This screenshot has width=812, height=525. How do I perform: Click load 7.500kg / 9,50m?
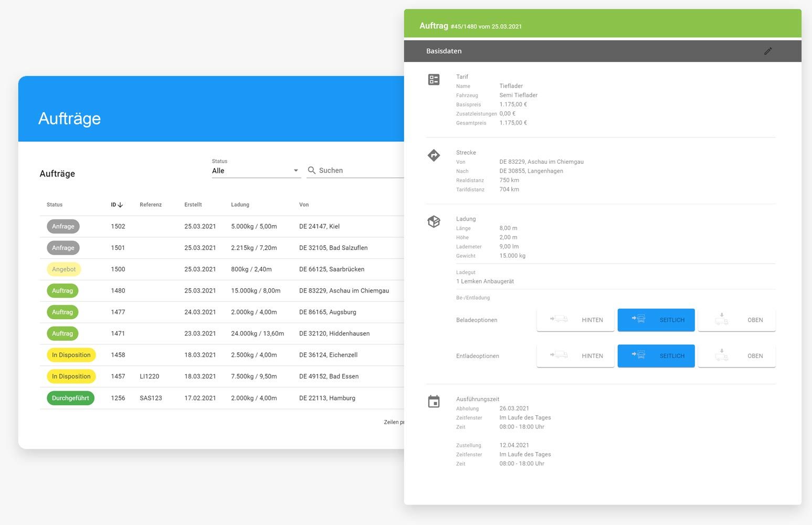254,376
